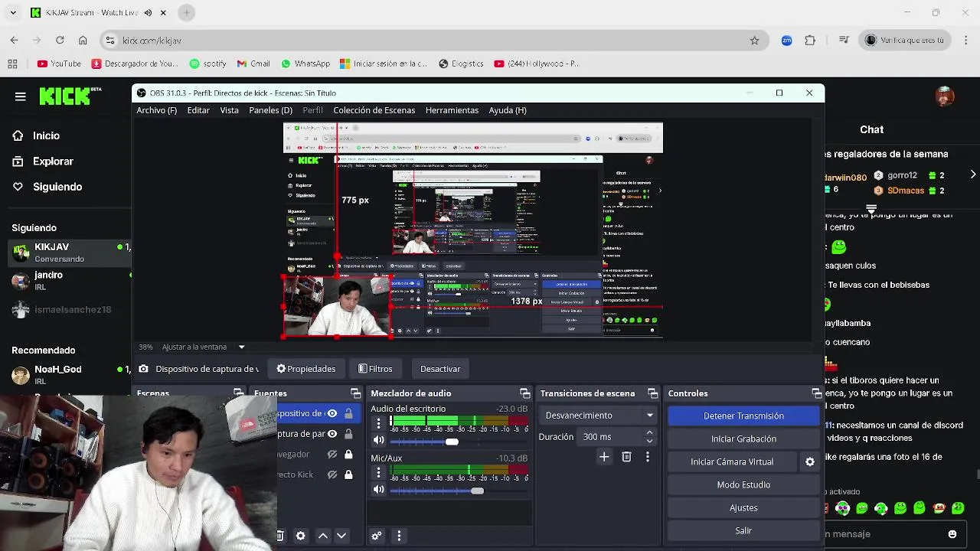This screenshot has height=551, width=980.
Task: Pop out Mezclador de audio dock
Action: tap(524, 393)
